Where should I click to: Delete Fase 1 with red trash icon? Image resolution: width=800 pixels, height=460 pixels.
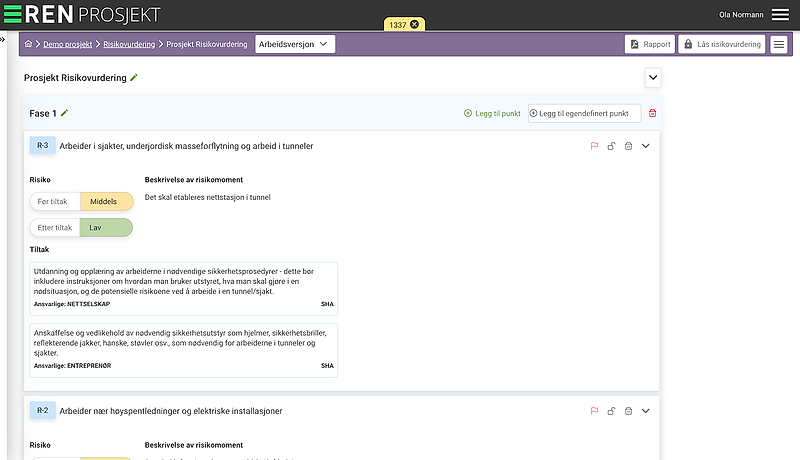point(653,113)
